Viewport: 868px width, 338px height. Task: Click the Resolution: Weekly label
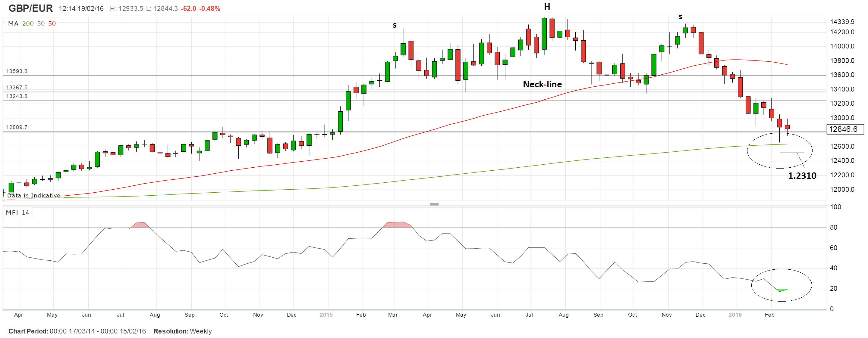pos(182,331)
